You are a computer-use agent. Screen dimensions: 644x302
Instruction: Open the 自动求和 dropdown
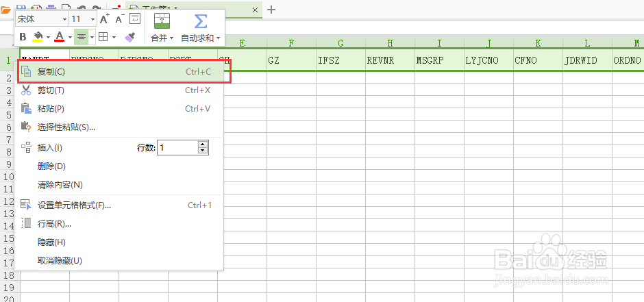pyautogui.click(x=201, y=38)
